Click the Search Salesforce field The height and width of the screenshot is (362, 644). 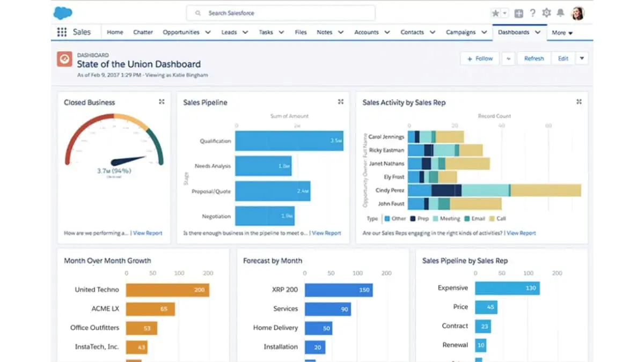pos(281,13)
